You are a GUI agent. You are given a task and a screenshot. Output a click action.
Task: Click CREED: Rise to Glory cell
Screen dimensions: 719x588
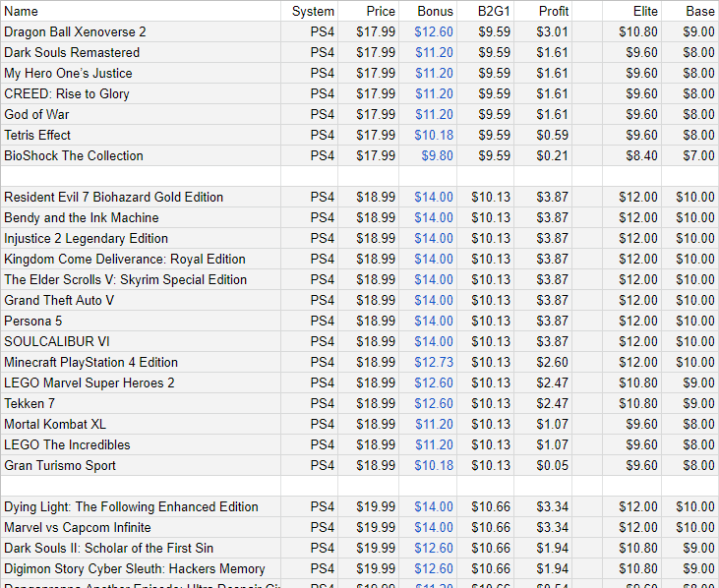click(x=141, y=93)
